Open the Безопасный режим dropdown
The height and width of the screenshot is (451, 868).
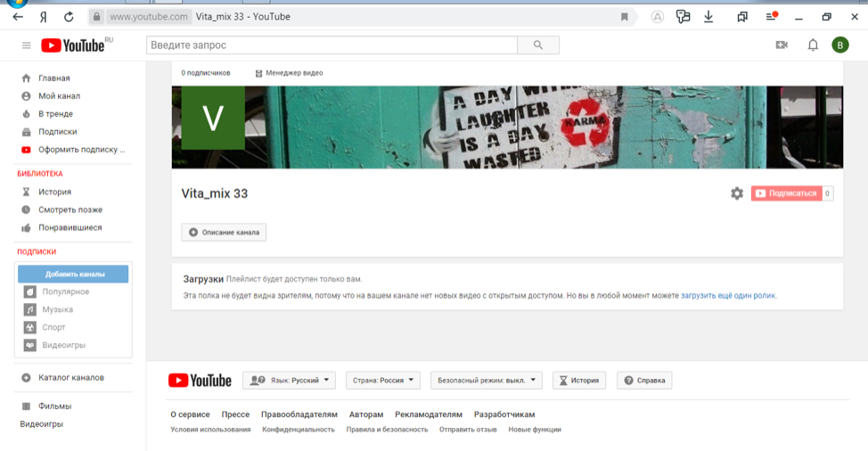point(486,381)
